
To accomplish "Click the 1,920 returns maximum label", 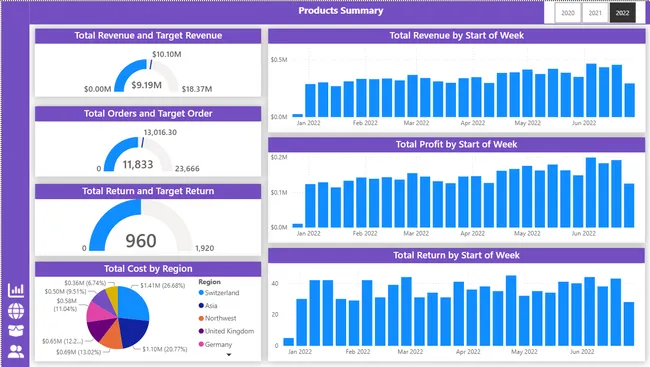I will [204, 248].
